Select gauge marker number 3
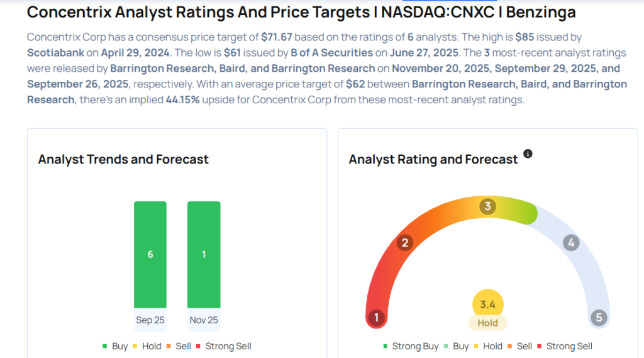 [x=487, y=206]
